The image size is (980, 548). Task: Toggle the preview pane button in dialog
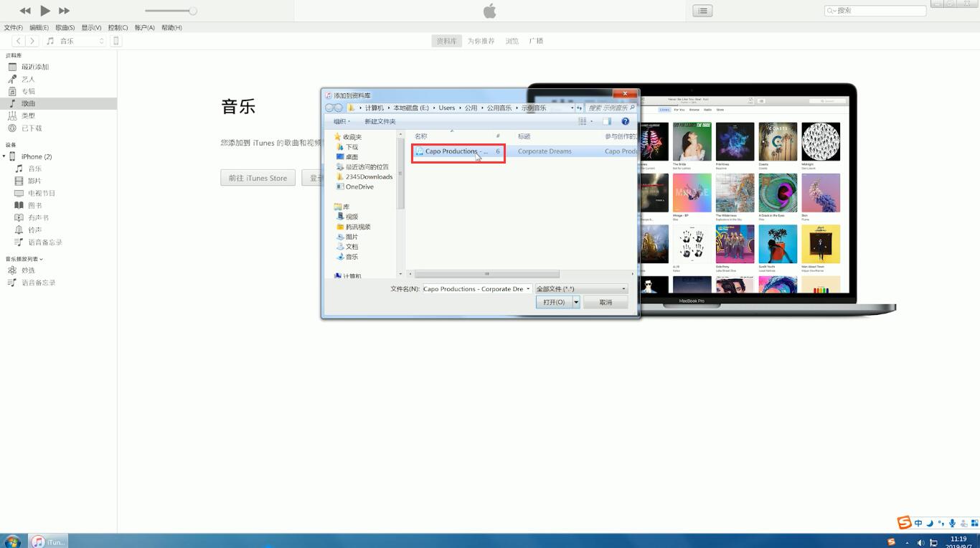point(607,121)
